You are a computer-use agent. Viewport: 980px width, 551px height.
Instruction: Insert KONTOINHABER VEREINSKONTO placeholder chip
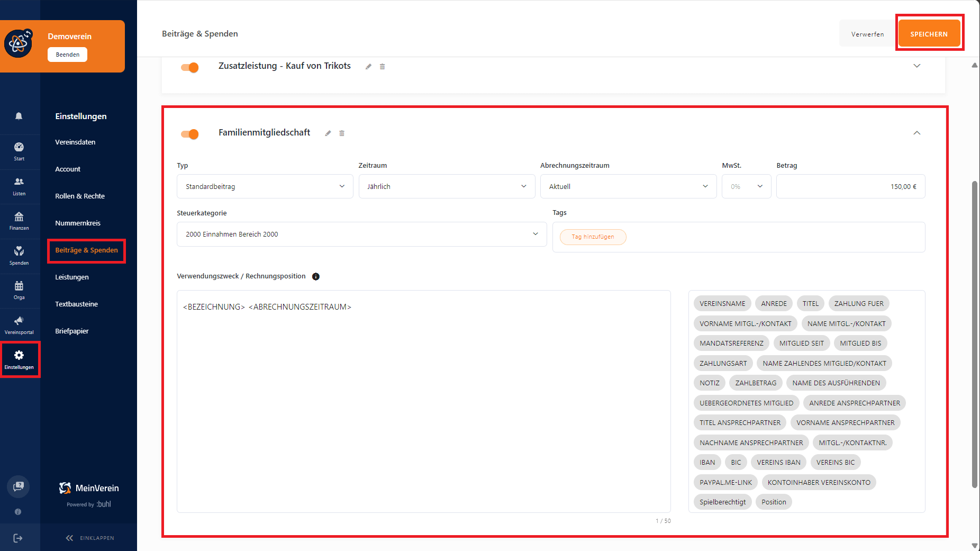(819, 482)
